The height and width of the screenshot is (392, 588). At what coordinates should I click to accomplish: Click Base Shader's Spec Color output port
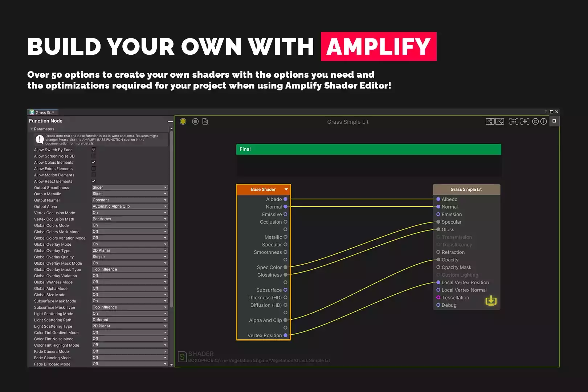285,268
